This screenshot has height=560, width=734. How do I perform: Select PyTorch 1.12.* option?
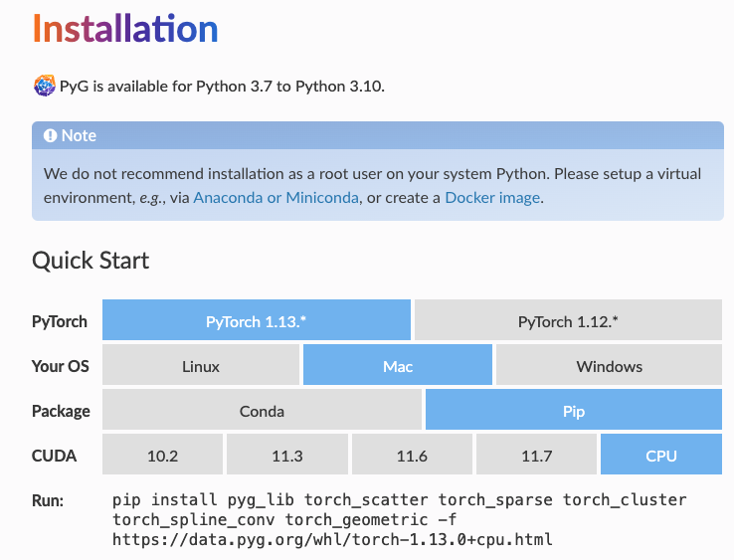tap(568, 320)
